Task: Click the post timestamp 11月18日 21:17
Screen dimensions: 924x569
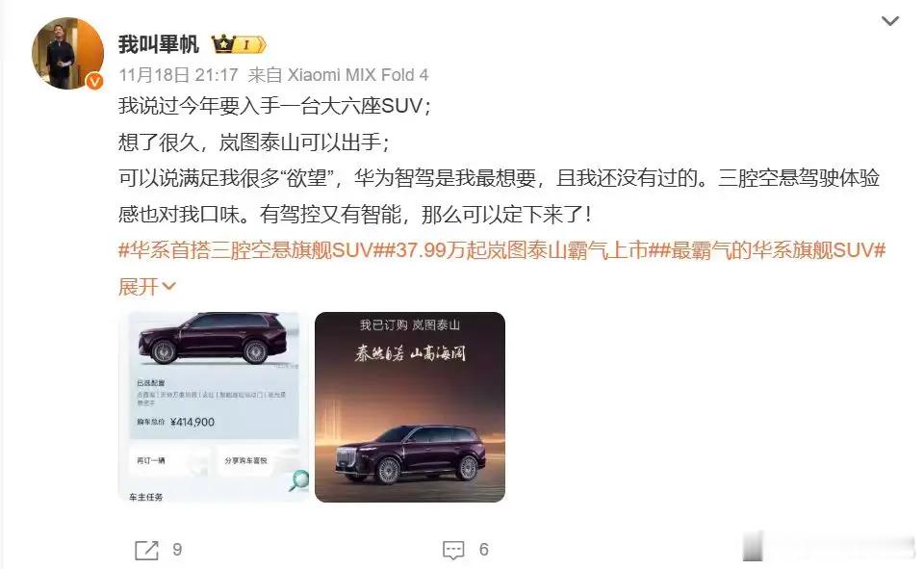Action: tap(179, 75)
